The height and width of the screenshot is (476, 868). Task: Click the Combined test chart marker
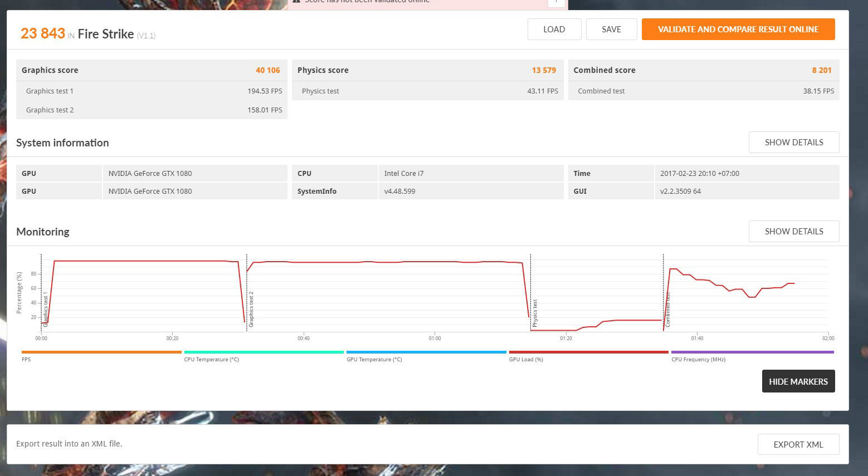pyautogui.click(x=667, y=310)
